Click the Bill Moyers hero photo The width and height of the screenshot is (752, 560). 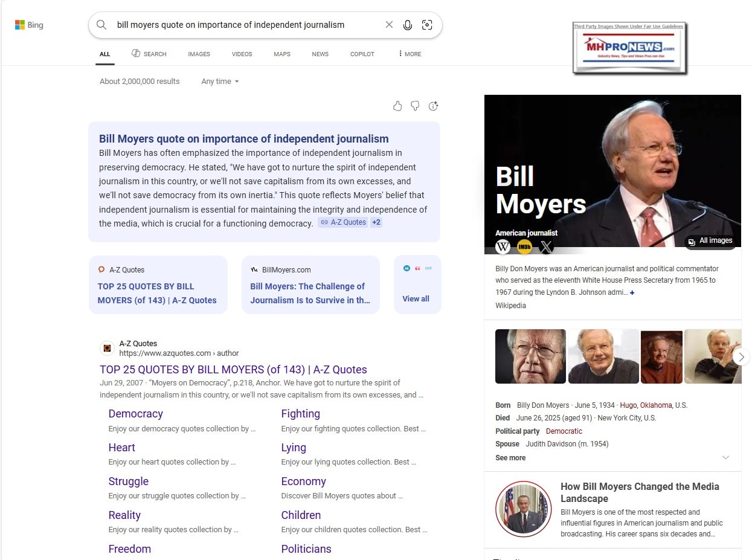point(612,171)
